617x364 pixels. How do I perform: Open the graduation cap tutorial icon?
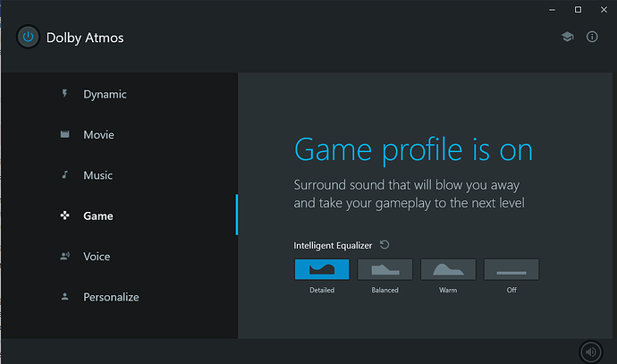point(567,37)
